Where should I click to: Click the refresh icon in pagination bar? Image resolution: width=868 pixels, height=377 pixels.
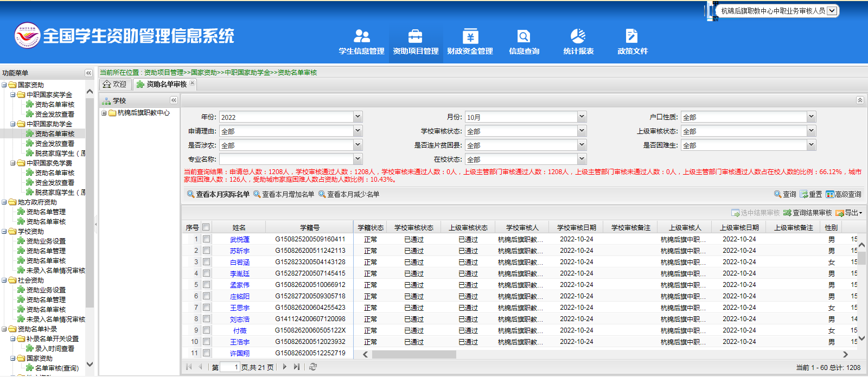coord(313,367)
